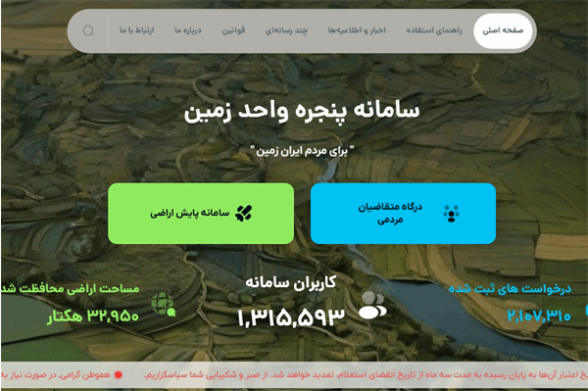Select the صفحه اصلی tab
This screenshot has width=588, height=391.
point(503,30)
